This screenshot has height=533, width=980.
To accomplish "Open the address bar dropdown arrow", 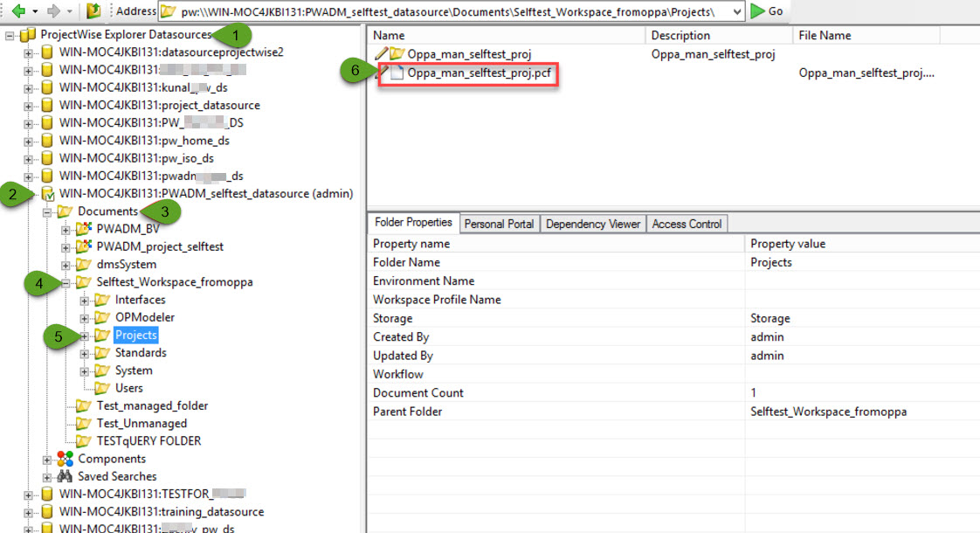I will (x=735, y=11).
